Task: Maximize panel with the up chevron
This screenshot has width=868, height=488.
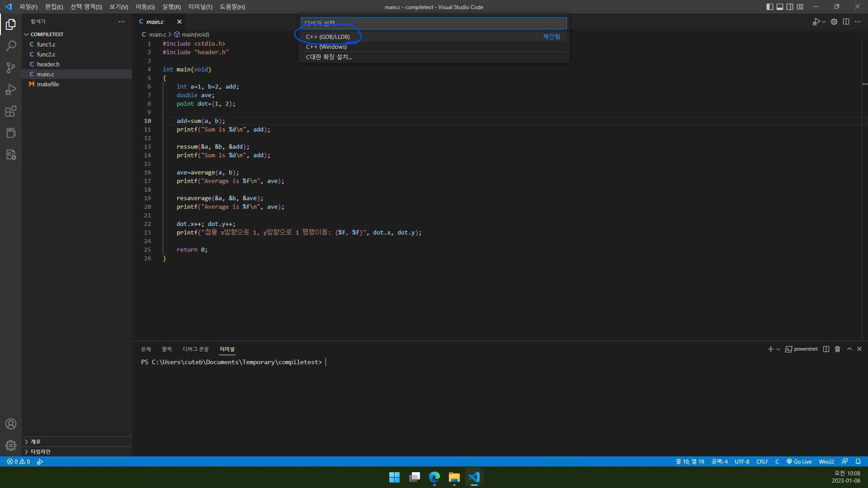Action: pos(849,349)
